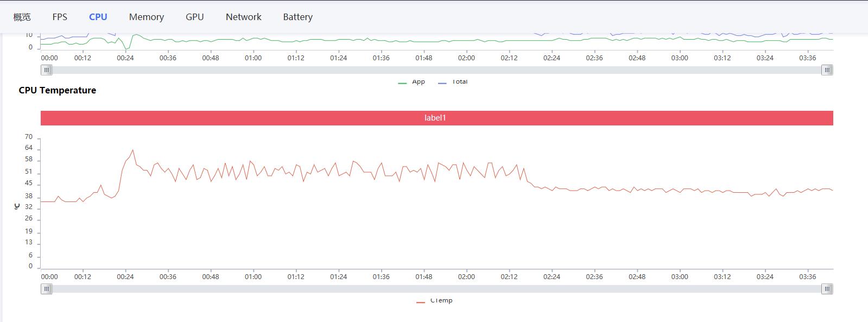Go to the Battery tab

(x=297, y=17)
